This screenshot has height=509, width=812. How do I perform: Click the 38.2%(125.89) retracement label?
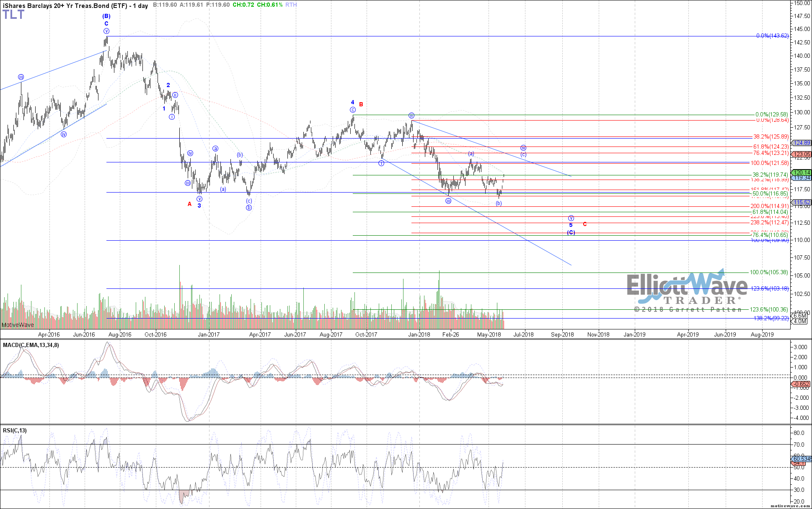(x=771, y=136)
